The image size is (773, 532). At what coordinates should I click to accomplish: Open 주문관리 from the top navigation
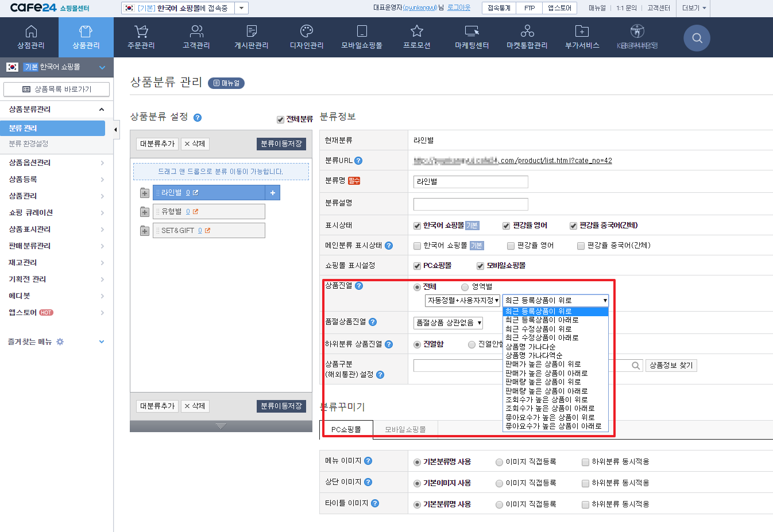[x=140, y=37]
